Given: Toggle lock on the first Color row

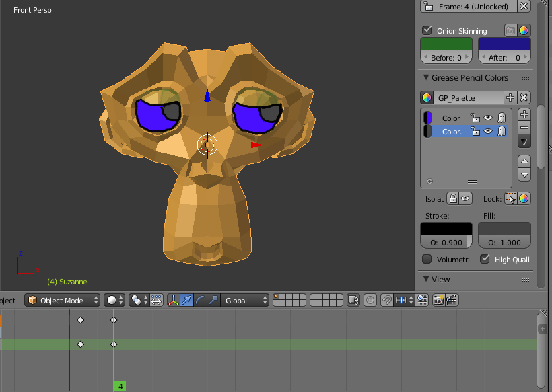Looking at the screenshot, I should click(x=475, y=118).
